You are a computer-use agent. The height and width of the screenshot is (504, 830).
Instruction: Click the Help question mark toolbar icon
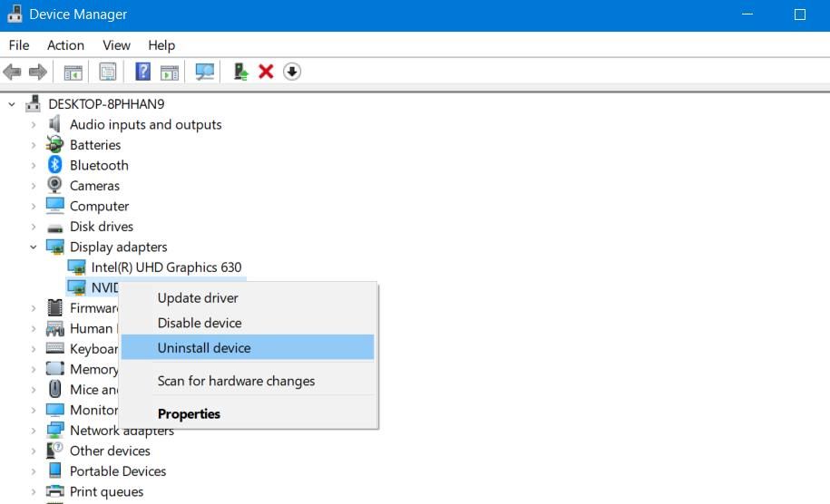(x=142, y=72)
